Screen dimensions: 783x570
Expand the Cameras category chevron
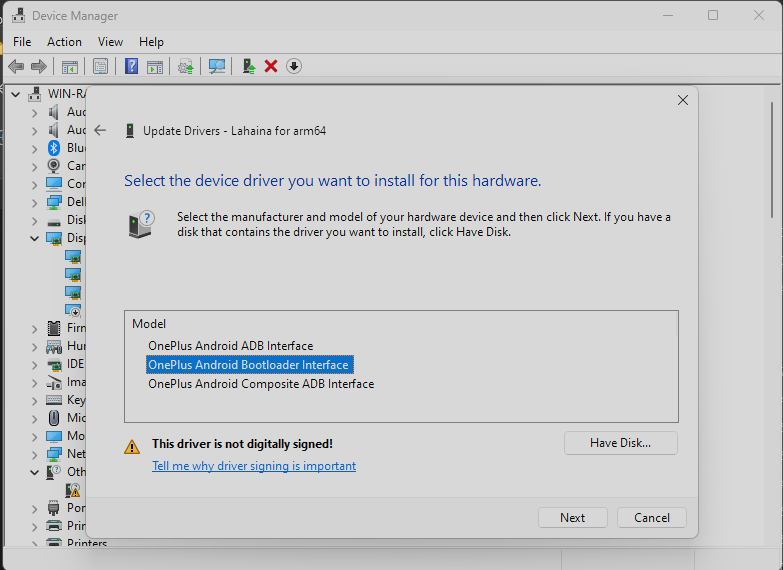point(34,167)
